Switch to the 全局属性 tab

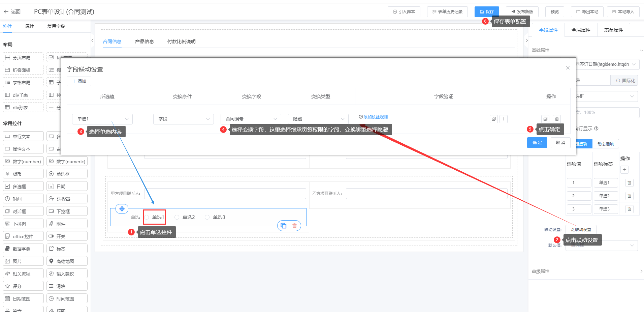point(581,30)
